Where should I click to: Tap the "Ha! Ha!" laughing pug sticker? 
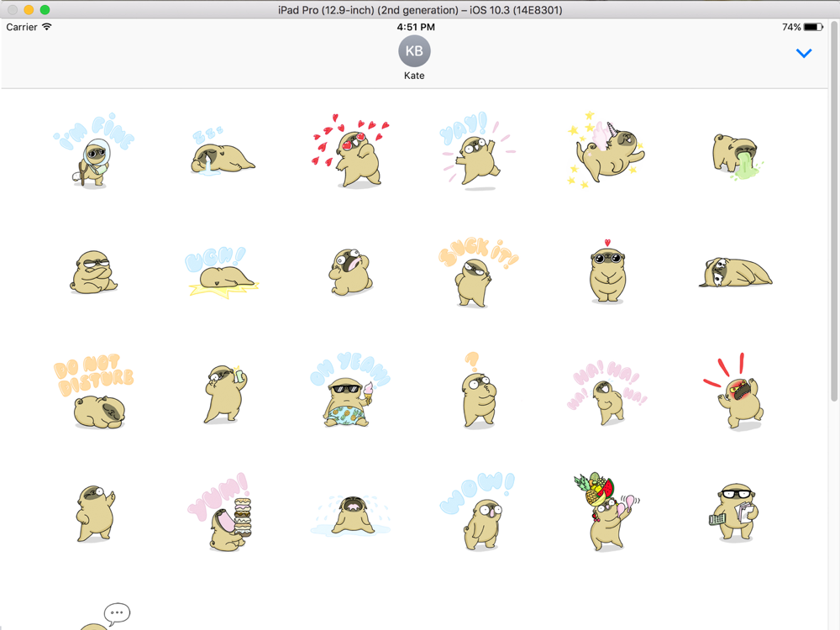607,392
